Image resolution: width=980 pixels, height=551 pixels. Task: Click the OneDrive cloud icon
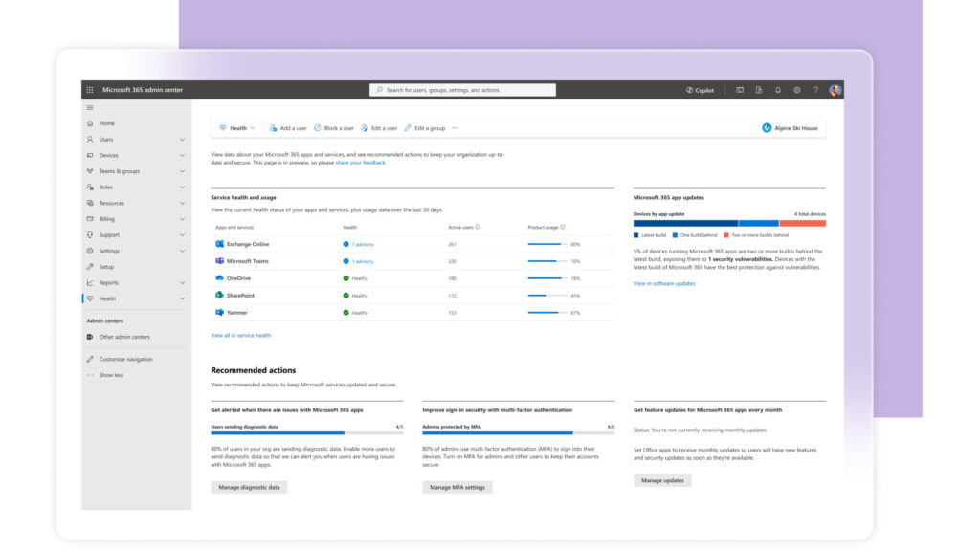pos(218,279)
